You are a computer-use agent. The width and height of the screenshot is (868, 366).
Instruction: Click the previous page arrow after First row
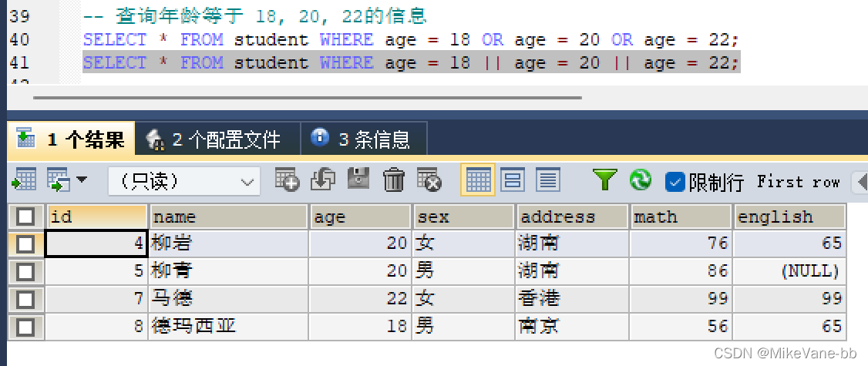(861, 182)
